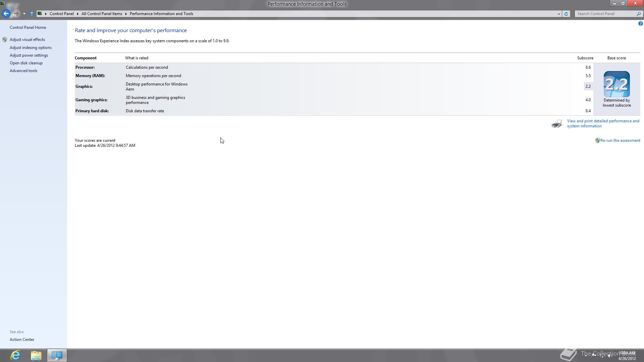Select the Graphics 2.2 subscore cell
The width and height of the screenshot is (644, 362).
click(588, 86)
